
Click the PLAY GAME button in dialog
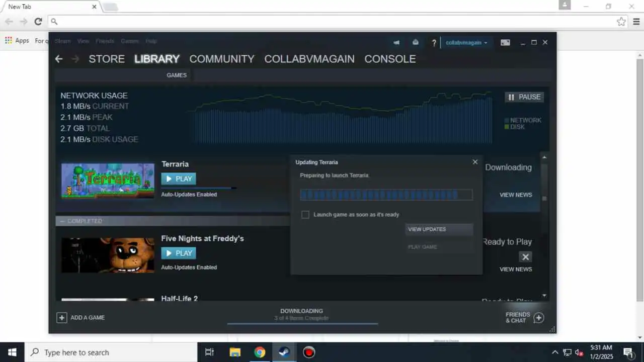(439, 247)
